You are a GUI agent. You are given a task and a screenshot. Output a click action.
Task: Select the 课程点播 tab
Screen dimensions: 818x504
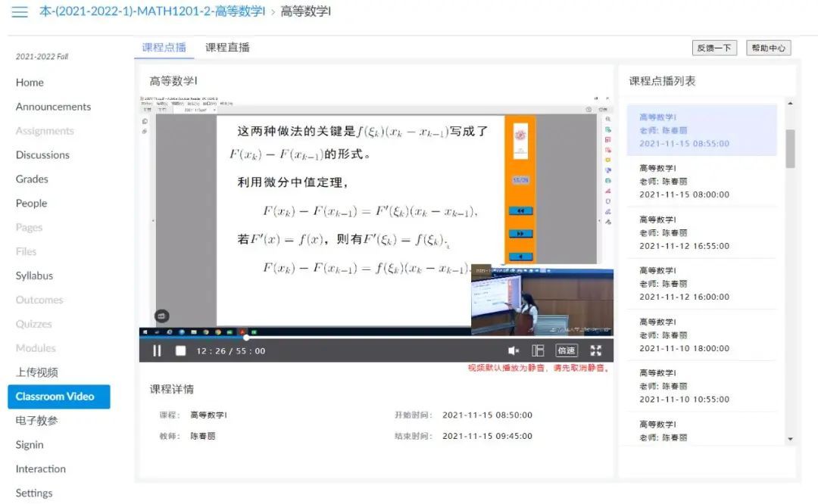(x=164, y=48)
